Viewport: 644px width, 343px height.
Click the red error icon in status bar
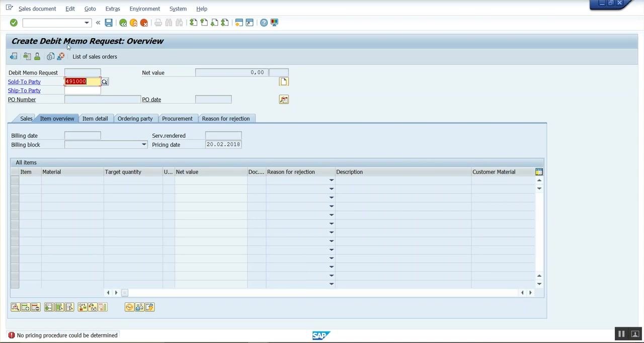pyautogui.click(x=12, y=335)
